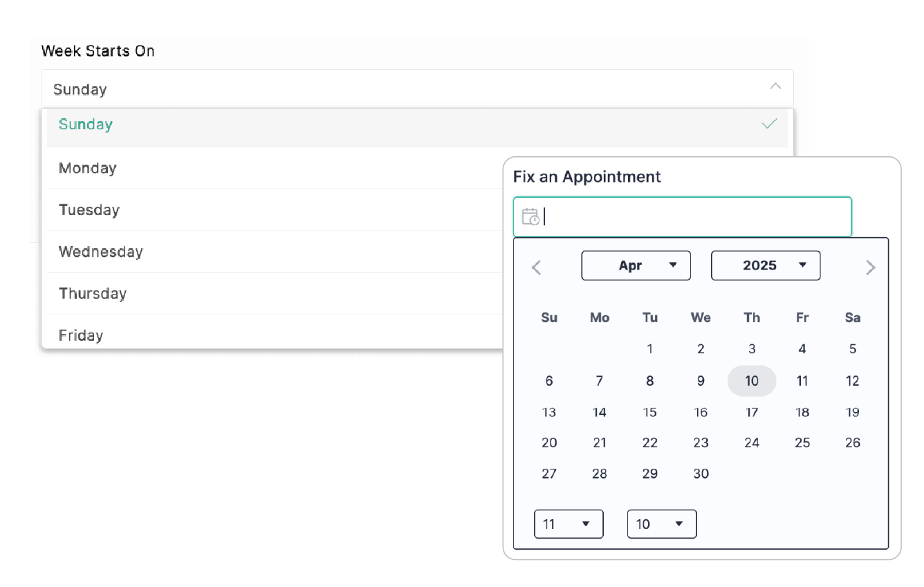
Task: Open the Apr month dropdown
Action: tap(636, 265)
